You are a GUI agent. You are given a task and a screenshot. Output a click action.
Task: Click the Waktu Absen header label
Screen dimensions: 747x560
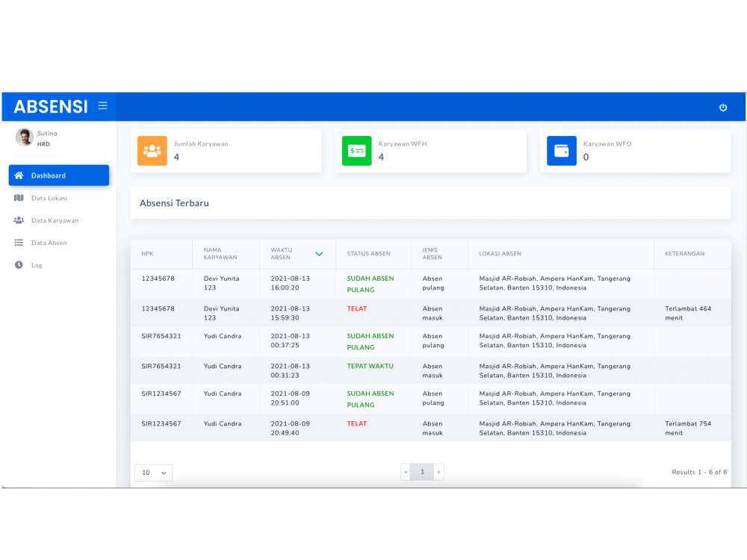(282, 253)
